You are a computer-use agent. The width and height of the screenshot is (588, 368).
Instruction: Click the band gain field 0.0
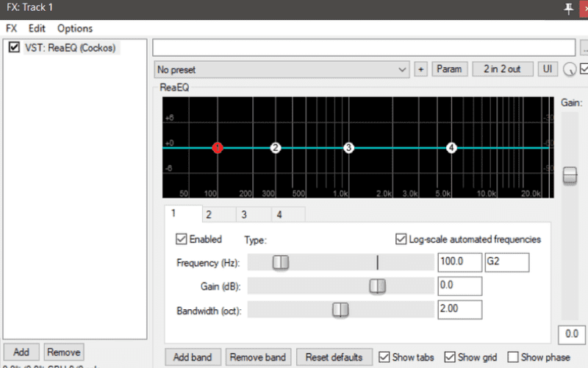pyautogui.click(x=460, y=286)
